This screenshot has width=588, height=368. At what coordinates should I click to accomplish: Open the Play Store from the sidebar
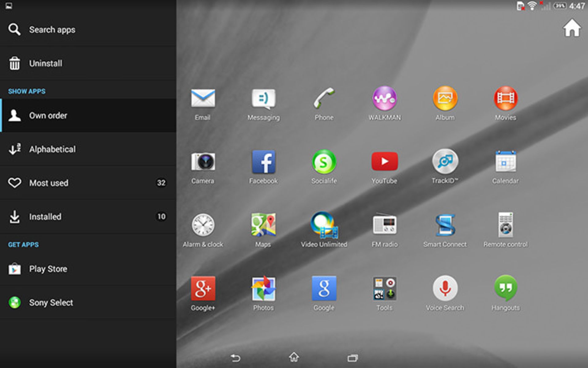(48, 269)
